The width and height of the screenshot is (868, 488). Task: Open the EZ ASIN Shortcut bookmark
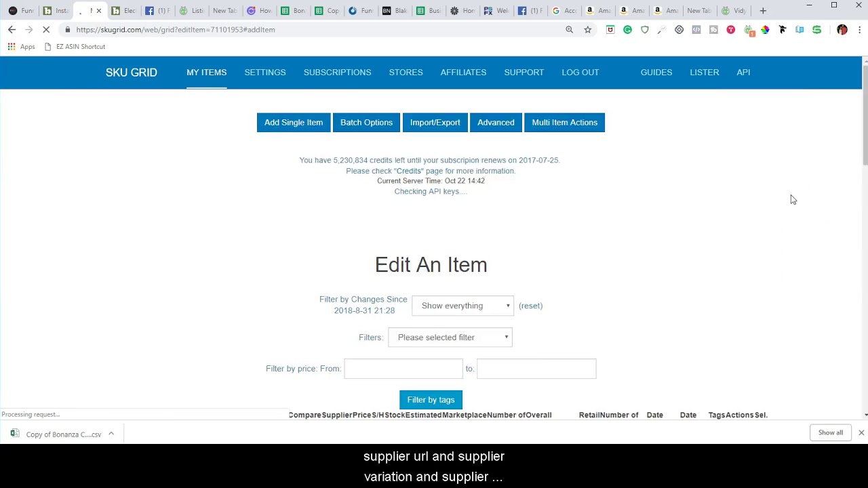tap(75, 47)
